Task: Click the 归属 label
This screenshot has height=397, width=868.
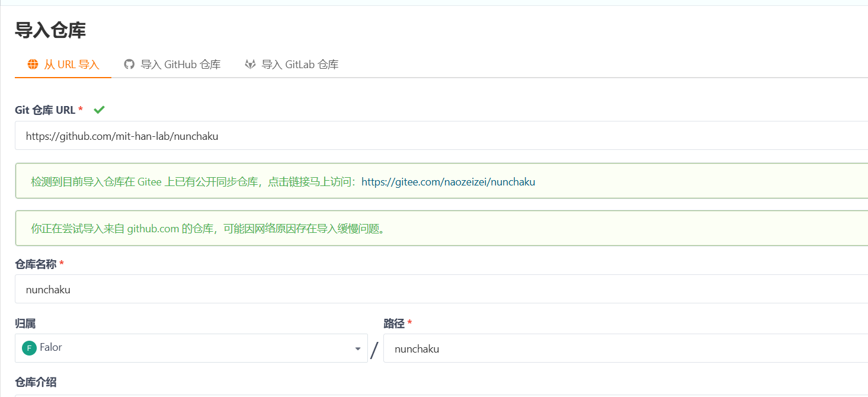Action: (25, 323)
